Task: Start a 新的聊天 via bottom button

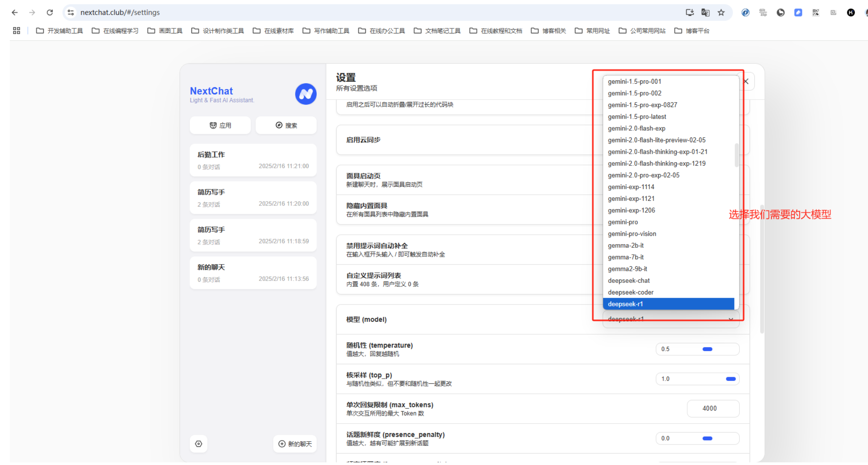Action: (x=295, y=443)
